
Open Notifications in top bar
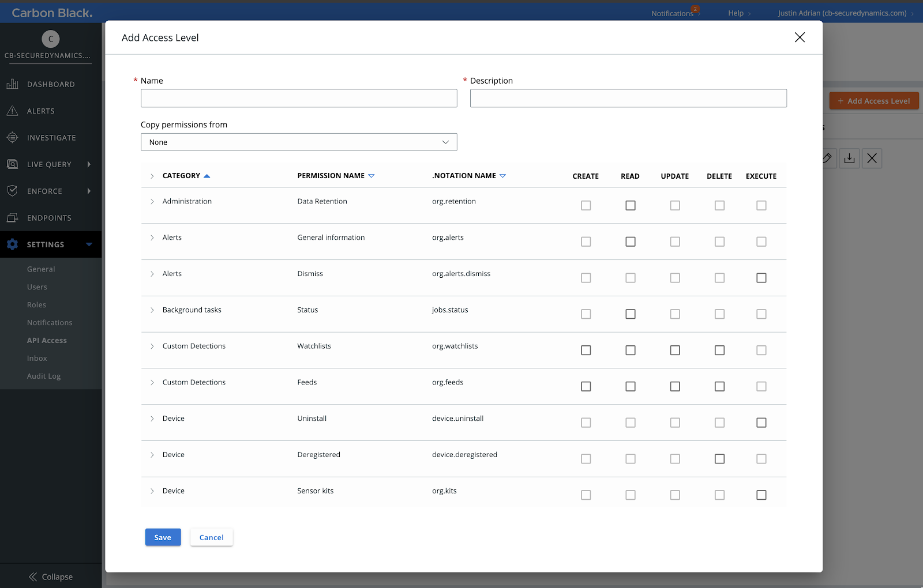click(x=672, y=13)
